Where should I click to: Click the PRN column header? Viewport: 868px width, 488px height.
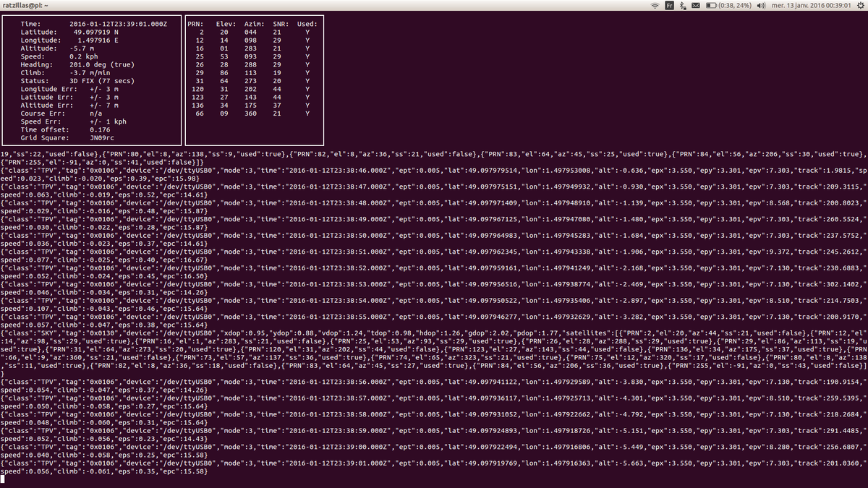[x=195, y=24]
